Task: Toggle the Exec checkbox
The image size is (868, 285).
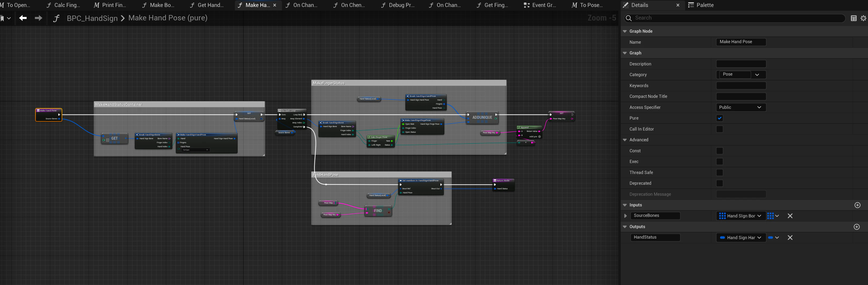Action: [720, 161]
